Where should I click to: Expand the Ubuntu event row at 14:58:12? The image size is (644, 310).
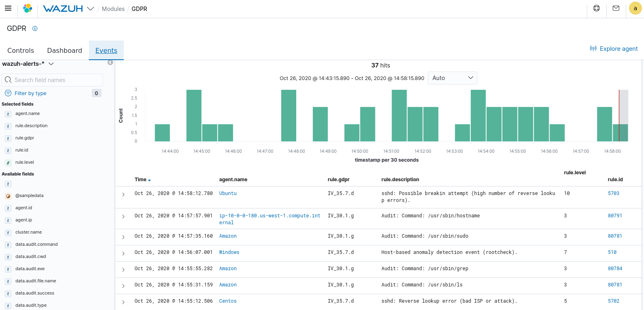(x=123, y=195)
